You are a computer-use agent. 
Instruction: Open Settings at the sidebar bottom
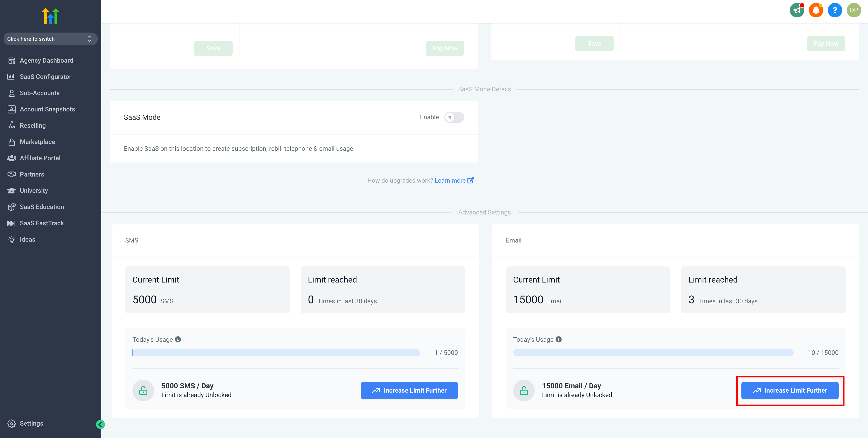pyautogui.click(x=31, y=424)
